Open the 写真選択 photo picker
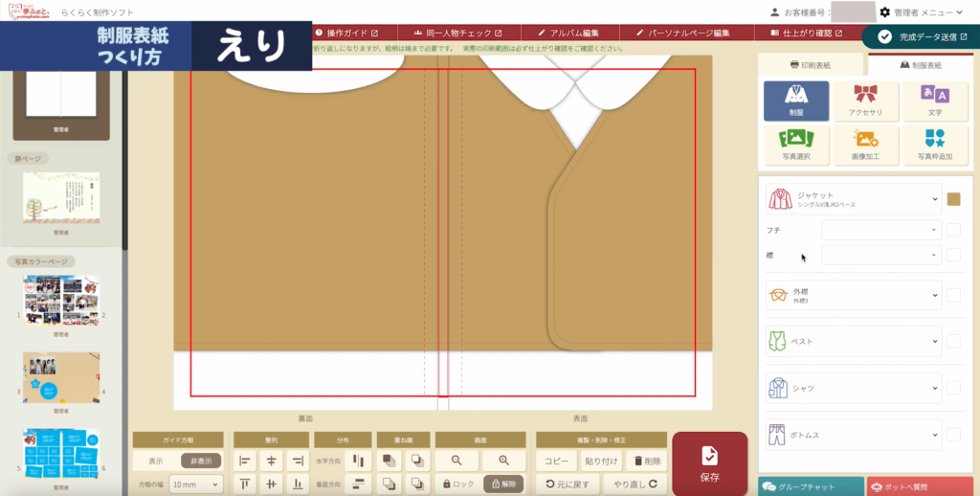 click(x=795, y=145)
